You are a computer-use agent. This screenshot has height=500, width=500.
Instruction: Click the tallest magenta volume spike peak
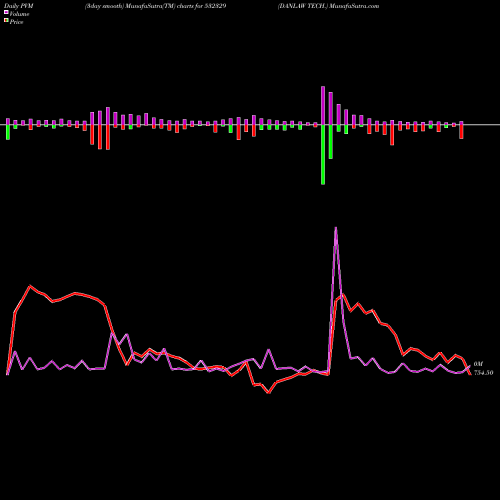[336, 228]
